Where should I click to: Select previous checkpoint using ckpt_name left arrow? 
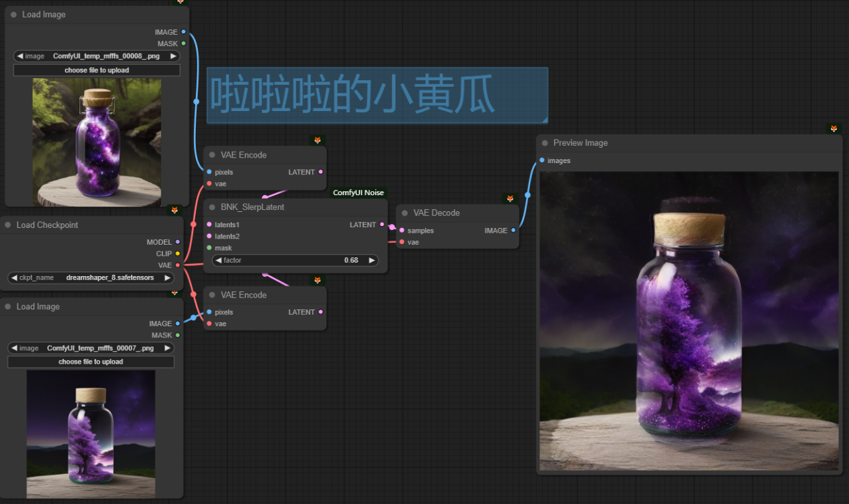(15, 277)
